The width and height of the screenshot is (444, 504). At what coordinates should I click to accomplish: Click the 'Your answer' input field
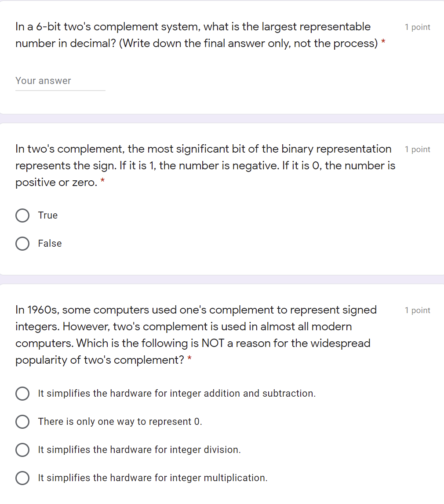[x=60, y=81]
